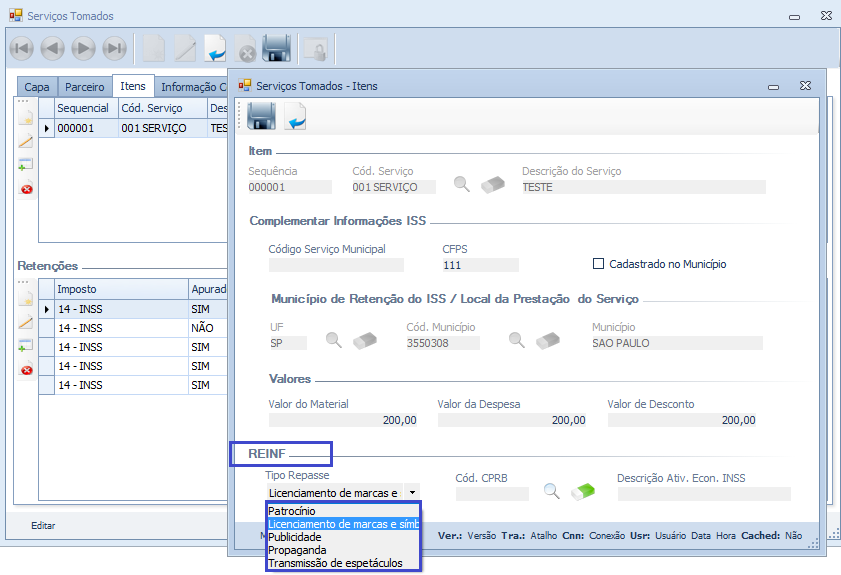The height and width of the screenshot is (575, 841).
Task: Enable Cadastrado no Município checkbox
Action: [599, 264]
